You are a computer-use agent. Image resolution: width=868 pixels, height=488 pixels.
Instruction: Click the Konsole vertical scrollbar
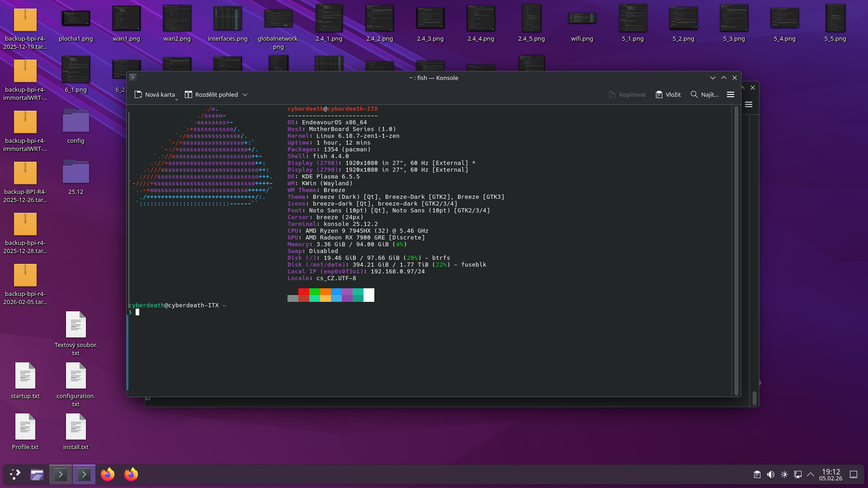[736, 249]
